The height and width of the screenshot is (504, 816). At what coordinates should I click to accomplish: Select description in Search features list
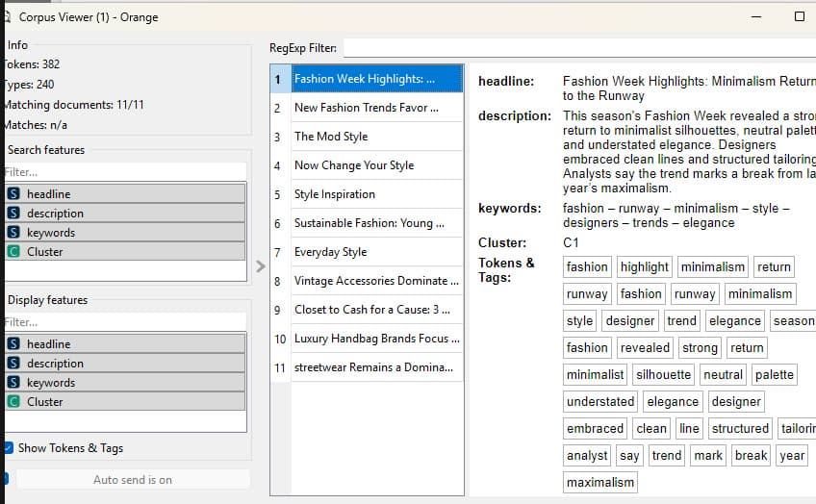point(125,213)
